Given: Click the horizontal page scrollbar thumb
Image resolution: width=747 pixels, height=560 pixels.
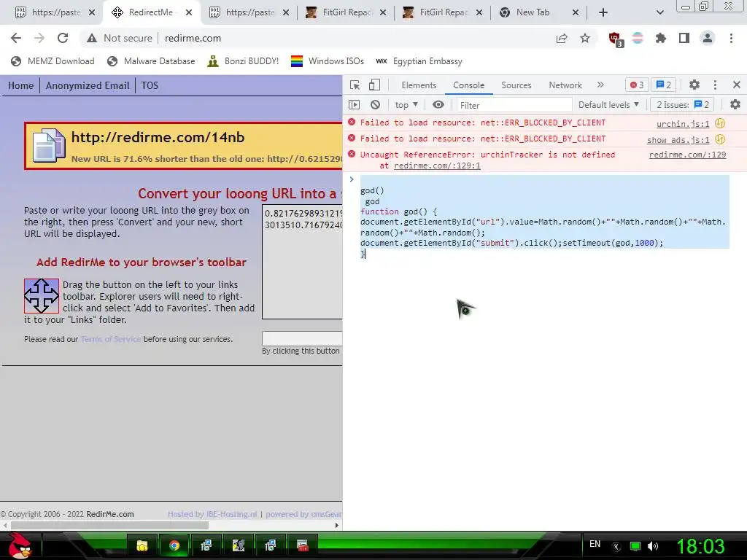Looking at the screenshot, I should click(x=109, y=525).
